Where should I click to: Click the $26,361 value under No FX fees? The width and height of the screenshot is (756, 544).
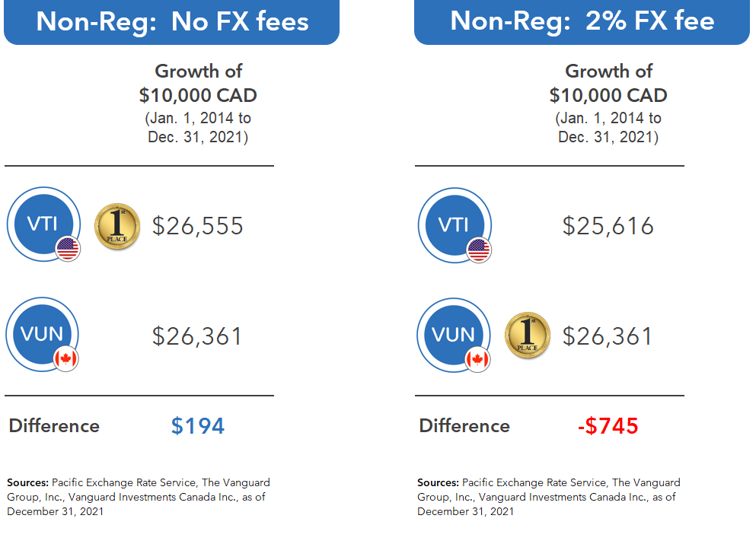(x=198, y=336)
